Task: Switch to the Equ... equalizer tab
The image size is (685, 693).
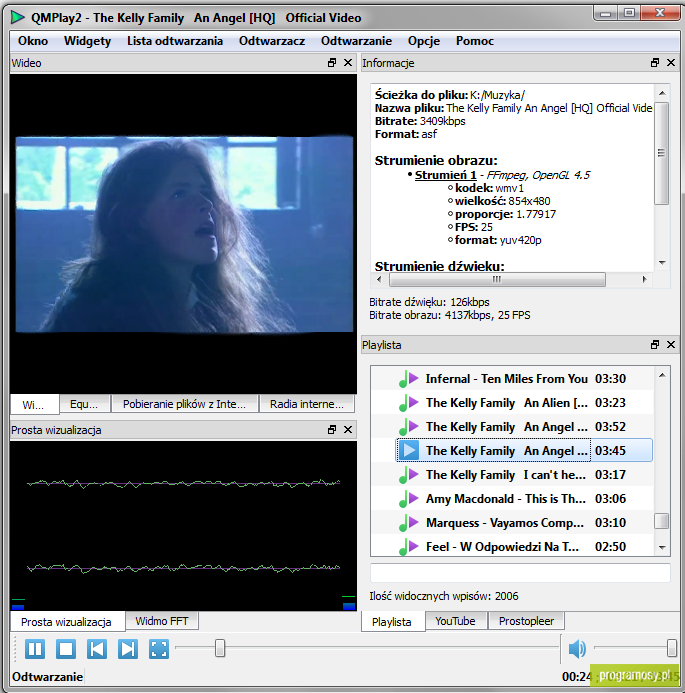Action: click(x=84, y=404)
